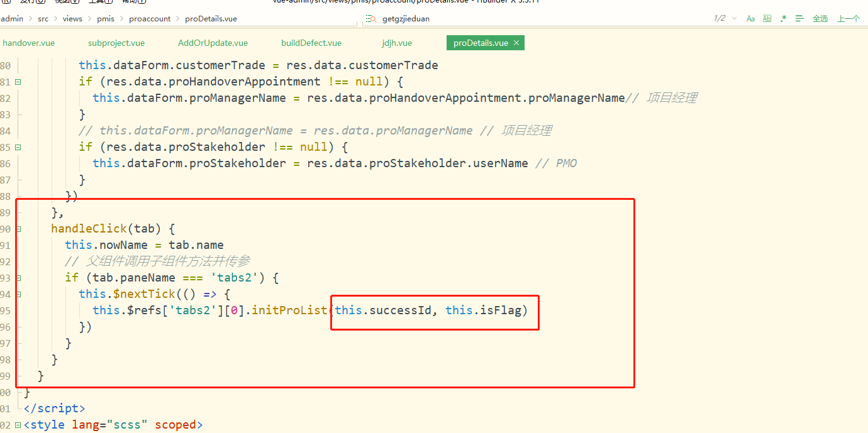Switch to the AddOrUpdate.vue tab
Viewport: 868px width, 433px height.
[213, 43]
